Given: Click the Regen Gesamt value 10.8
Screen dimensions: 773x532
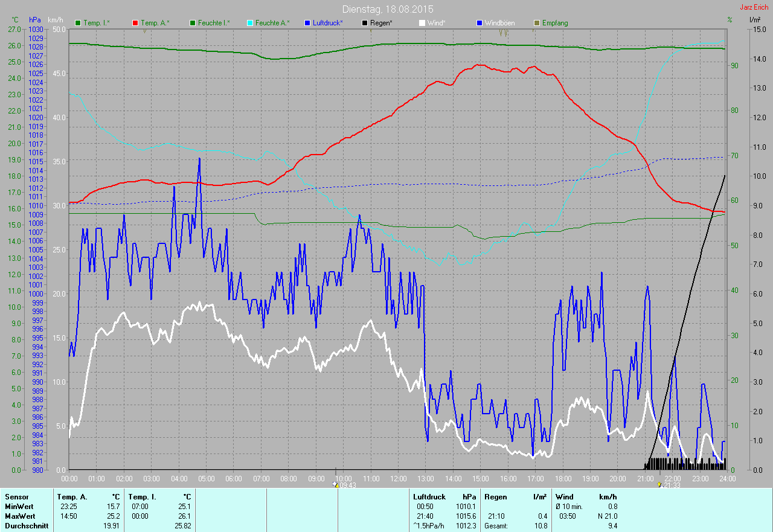Looking at the screenshot, I should [540, 526].
